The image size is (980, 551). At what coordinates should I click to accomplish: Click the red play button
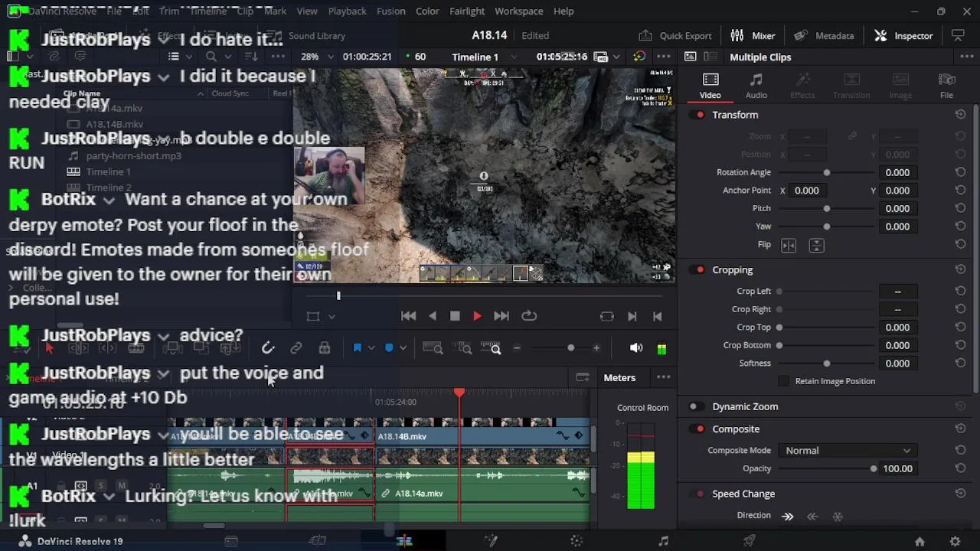click(x=477, y=316)
